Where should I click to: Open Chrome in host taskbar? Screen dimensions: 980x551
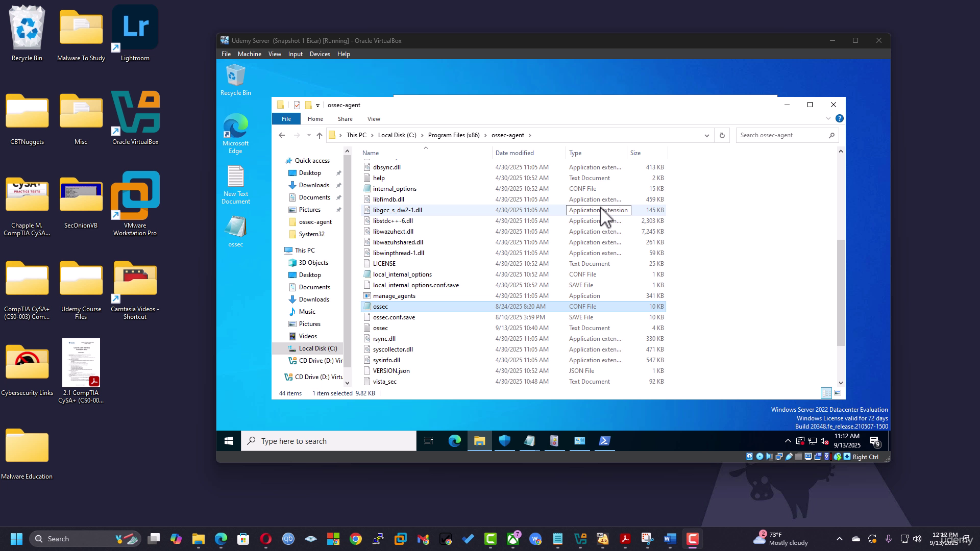[356, 539]
